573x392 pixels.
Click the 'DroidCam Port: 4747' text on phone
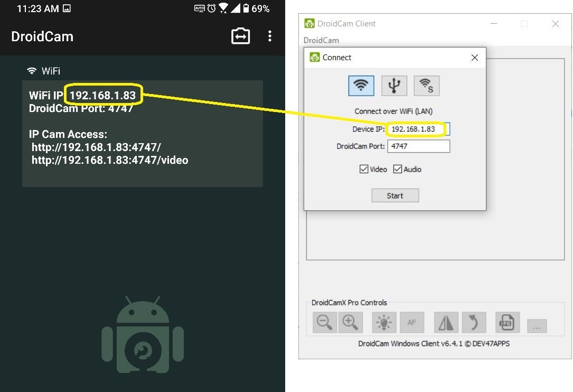point(81,109)
